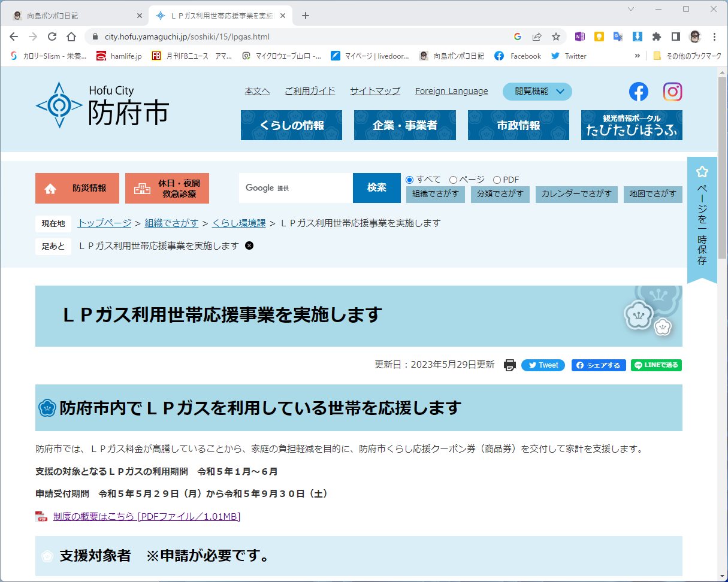This screenshot has height=582, width=728.
Task: Open the Chrome profile avatar
Action: [x=695, y=37]
